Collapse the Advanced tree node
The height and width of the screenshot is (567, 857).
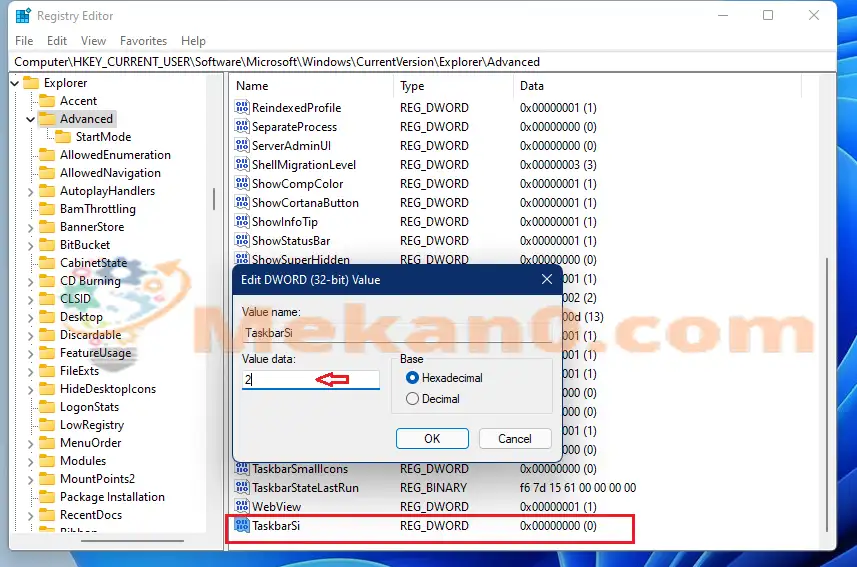pos(31,119)
